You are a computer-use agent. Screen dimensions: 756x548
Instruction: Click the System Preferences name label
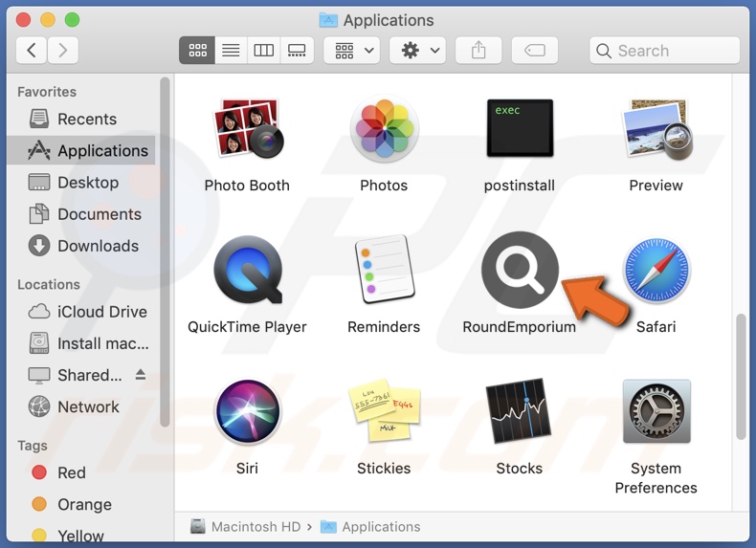pos(656,478)
